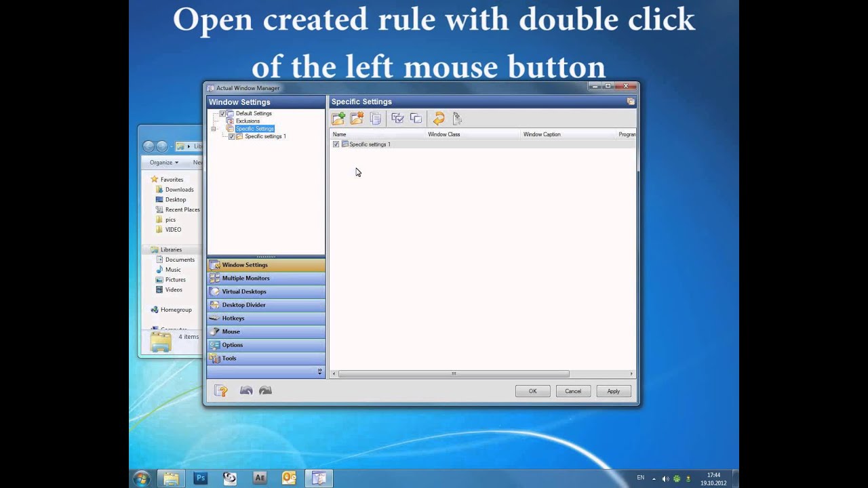Switch to the Hotkeys section
Image resolution: width=868 pixels, height=488 pixels.
[x=266, y=318]
